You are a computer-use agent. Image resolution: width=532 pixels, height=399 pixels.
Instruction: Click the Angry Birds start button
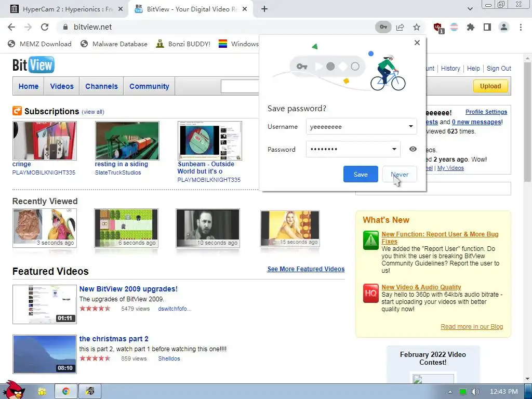pyautogui.click(x=14, y=390)
